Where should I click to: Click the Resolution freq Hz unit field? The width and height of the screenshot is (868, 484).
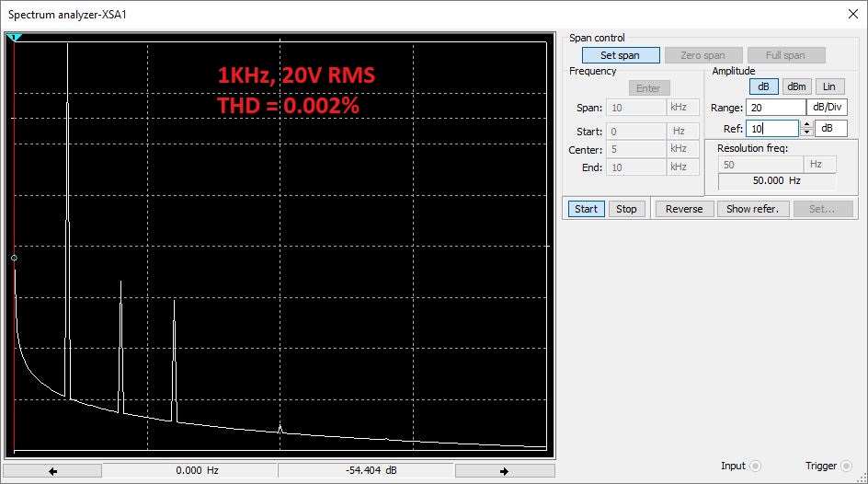point(820,165)
